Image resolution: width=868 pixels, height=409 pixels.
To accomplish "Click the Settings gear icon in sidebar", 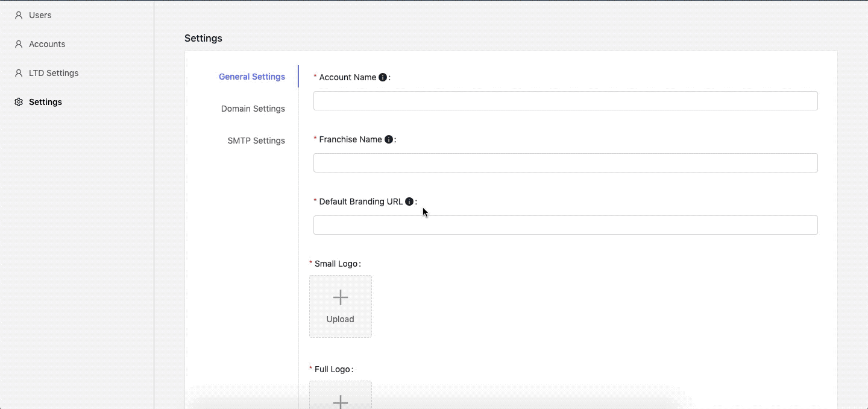I will [x=19, y=102].
